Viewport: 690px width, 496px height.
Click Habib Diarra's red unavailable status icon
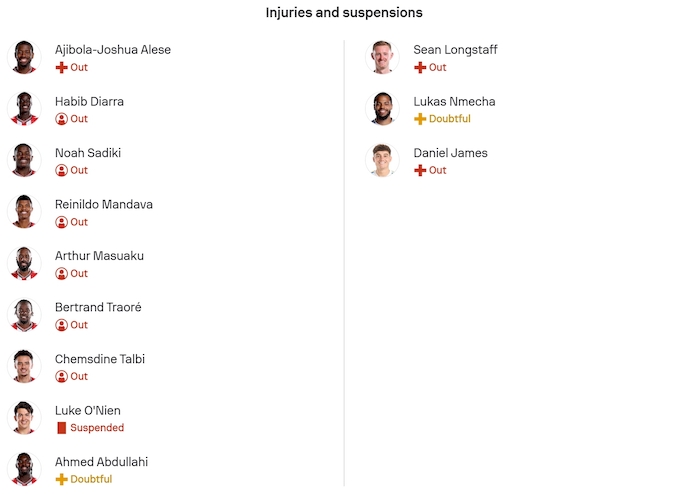[61, 119]
